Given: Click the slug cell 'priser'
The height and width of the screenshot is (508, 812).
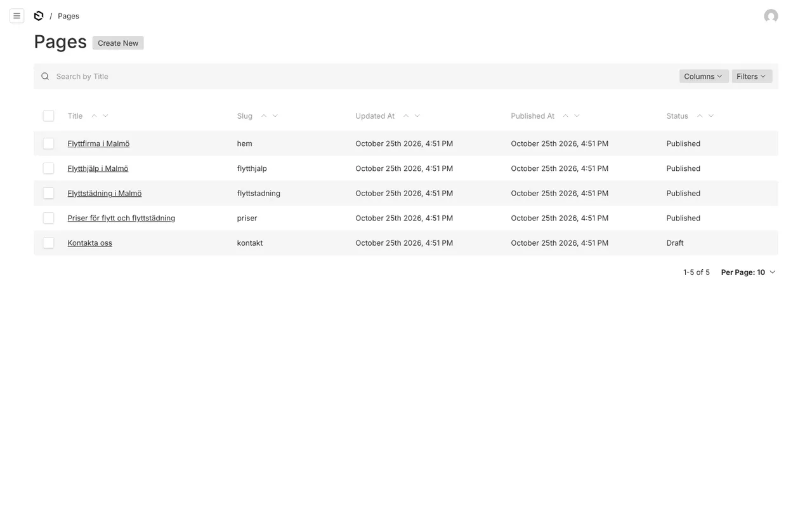Looking at the screenshot, I should 247,218.
